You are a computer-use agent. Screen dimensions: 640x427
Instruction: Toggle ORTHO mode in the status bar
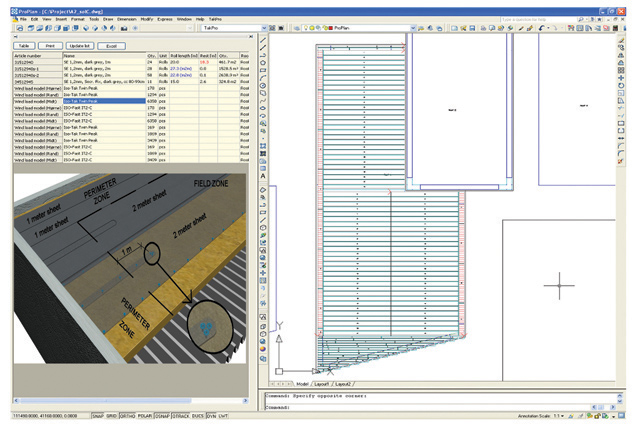coord(128,416)
